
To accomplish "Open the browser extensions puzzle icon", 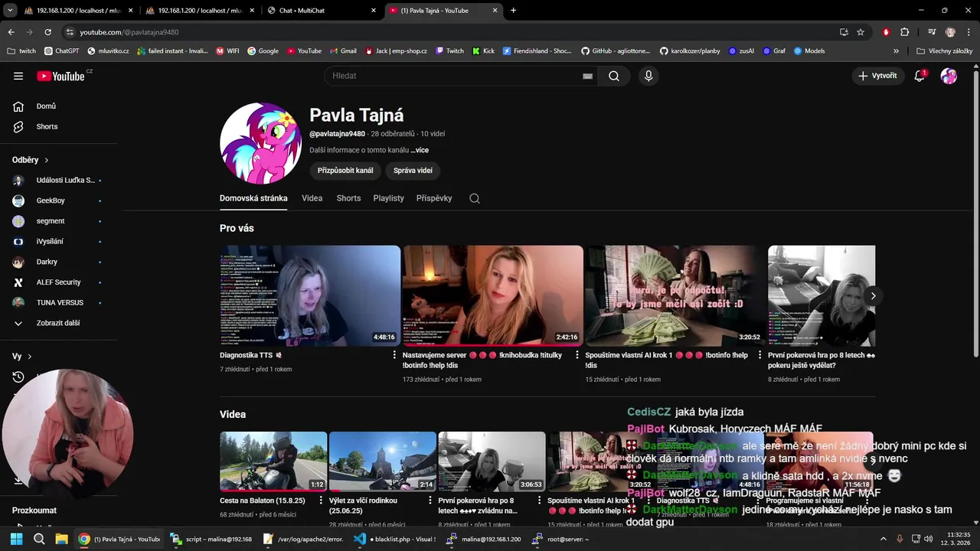I will [904, 32].
